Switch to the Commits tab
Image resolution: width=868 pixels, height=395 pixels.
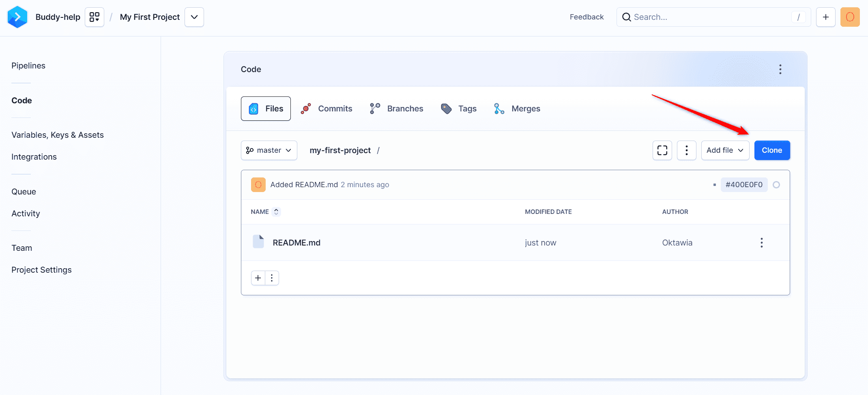pos(327,109)
